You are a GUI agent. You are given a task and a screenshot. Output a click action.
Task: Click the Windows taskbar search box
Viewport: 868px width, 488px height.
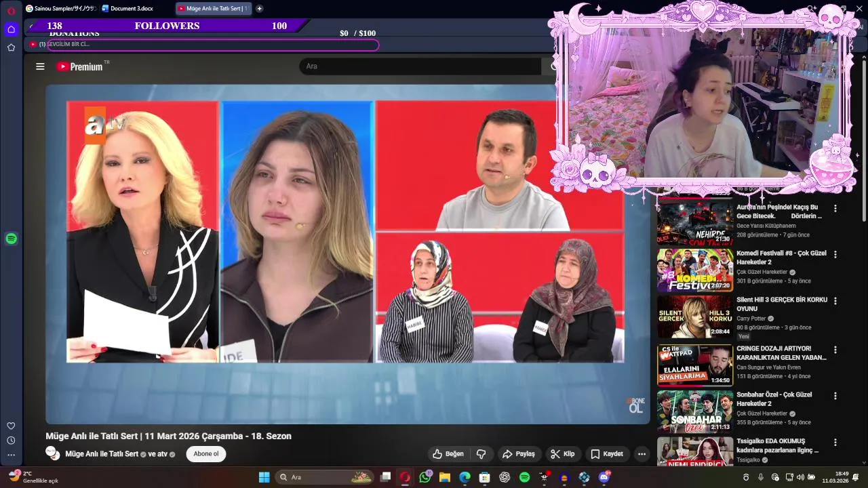pyautogui.click(x=324, y=477)
